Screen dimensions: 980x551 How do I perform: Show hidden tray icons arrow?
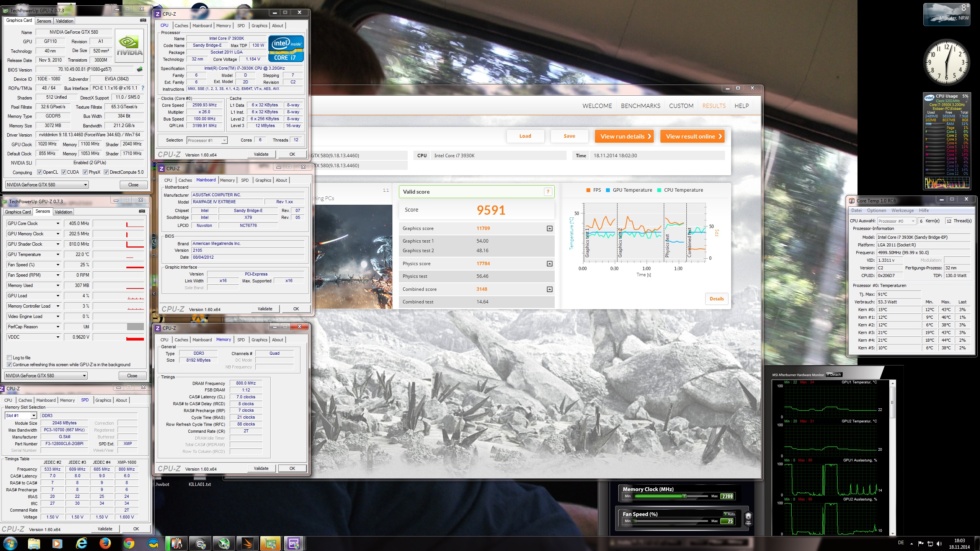[x=911, y=544]
